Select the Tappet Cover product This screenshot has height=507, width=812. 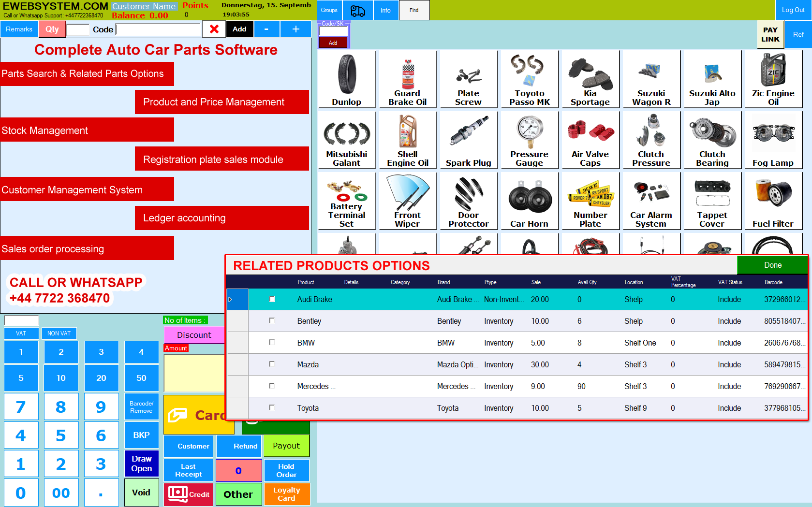[712, 201]
